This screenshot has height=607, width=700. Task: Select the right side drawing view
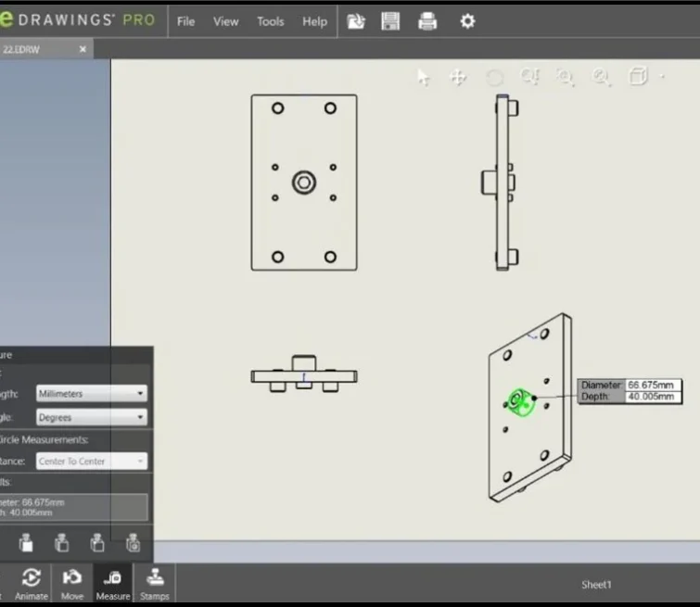point(500,182)
